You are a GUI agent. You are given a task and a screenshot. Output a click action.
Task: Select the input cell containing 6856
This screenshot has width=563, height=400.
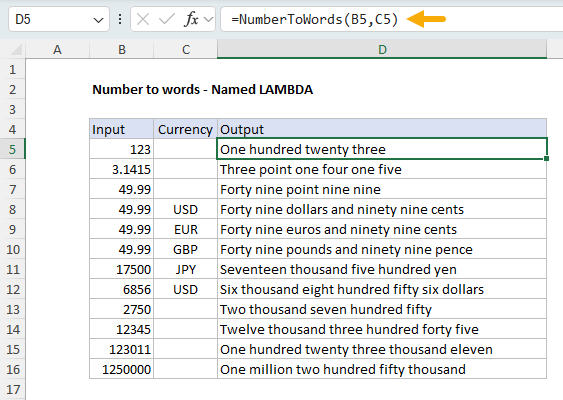click(122, 289)
